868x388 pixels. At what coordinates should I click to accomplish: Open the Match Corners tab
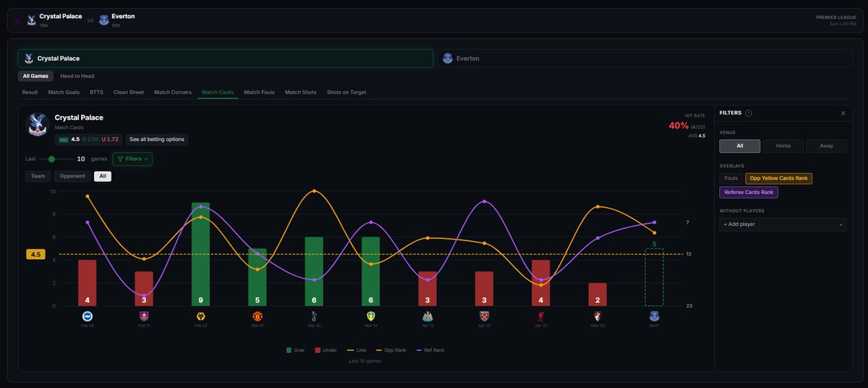[173, 92]
